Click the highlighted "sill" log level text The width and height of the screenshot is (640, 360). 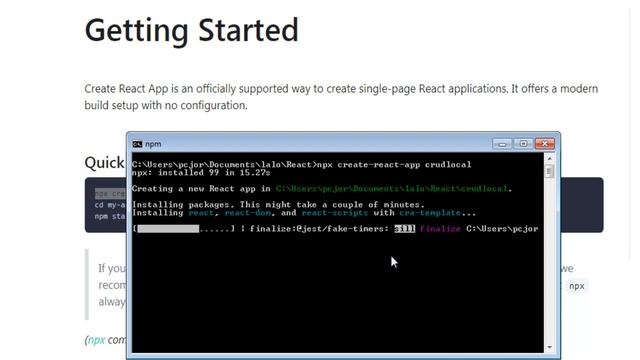coord(404,229)
